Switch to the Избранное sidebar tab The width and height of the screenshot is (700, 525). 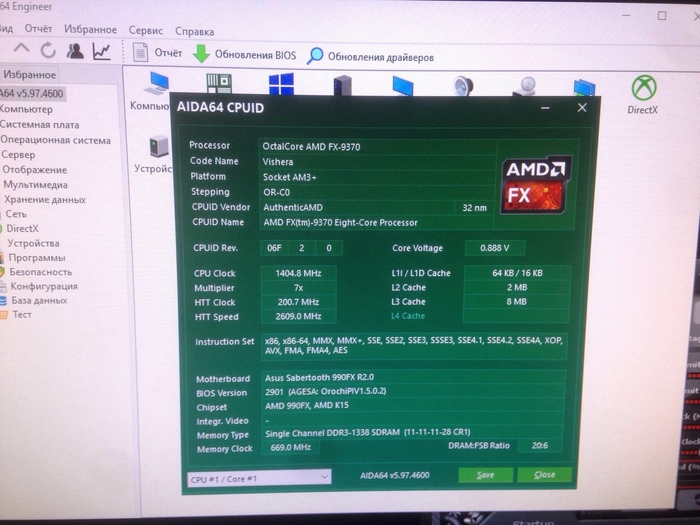[x=29, y=74]
